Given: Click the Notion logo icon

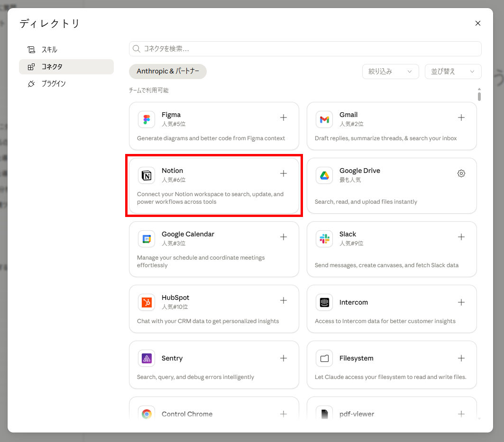Looking at the screenshot, I should click(x=147, y=175).
